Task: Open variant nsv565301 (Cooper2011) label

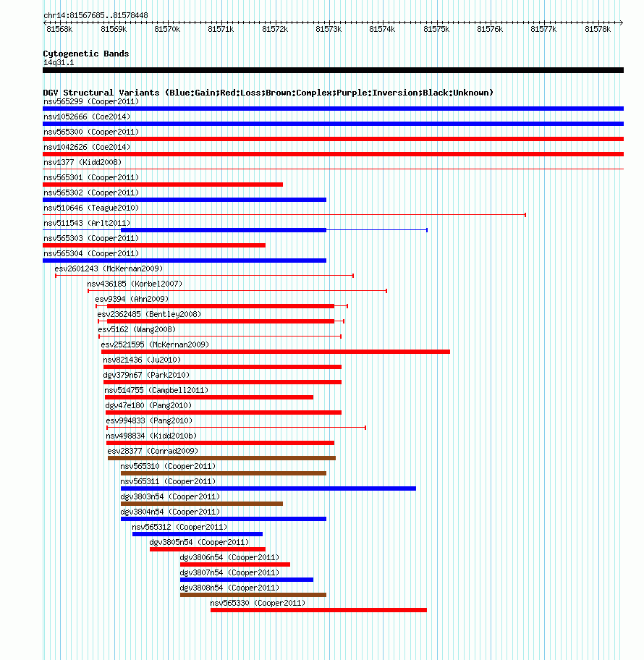Action: (x=91, y=177)
